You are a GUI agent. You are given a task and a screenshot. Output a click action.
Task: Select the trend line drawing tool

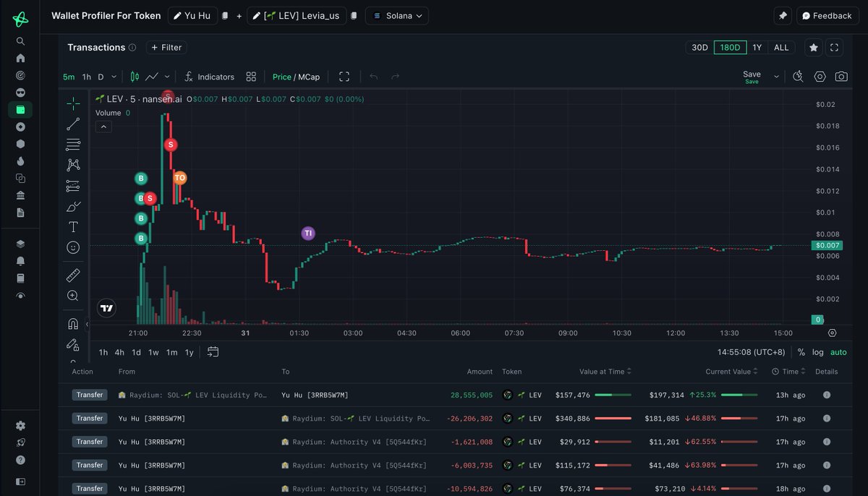tap(73, 124)
